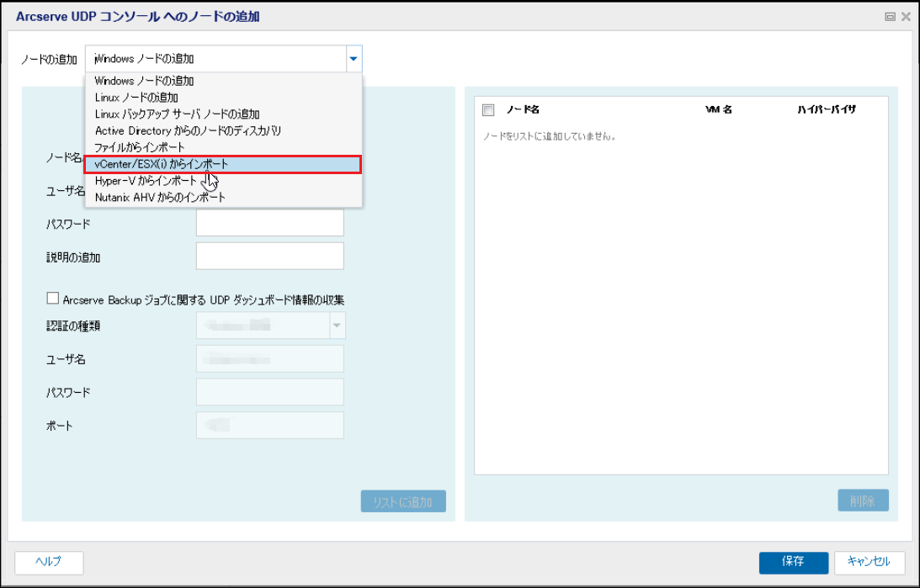Image resolution: width=920 pixels, height=588 pixels.
Task: Choose Hyper-V からインポート option
Action: pos(224,181)
